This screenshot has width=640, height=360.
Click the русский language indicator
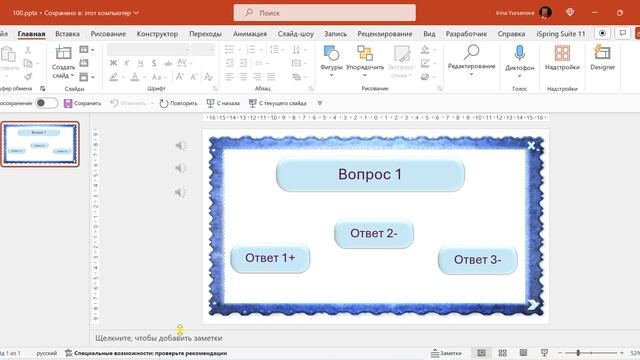point(47,353)
